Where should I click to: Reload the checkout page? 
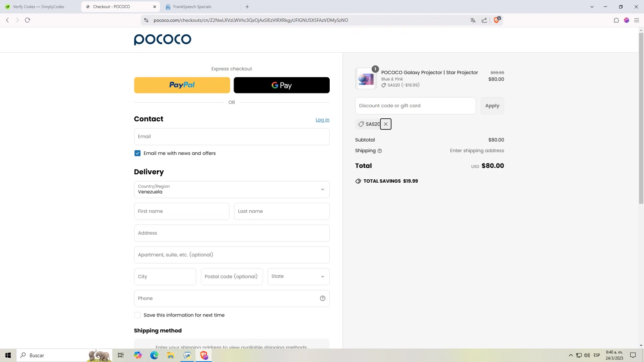click(27, 20)
